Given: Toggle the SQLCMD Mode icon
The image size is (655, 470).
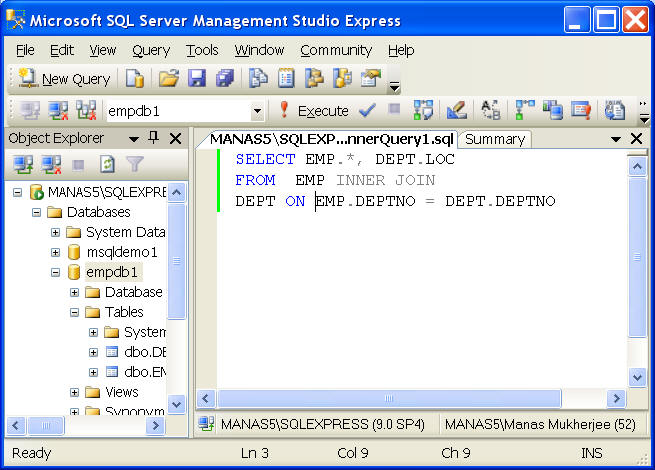Looking at the screenshot, I should (581, 111).
